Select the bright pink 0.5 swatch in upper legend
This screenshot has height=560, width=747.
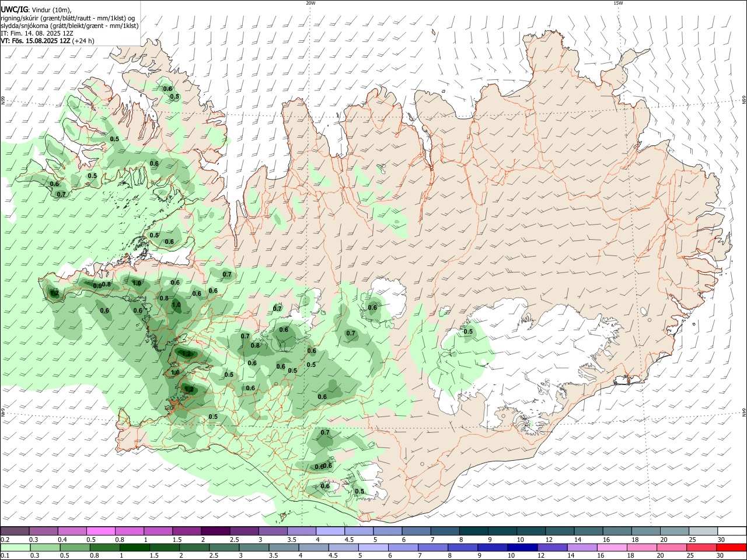click(x=101, y=531)
